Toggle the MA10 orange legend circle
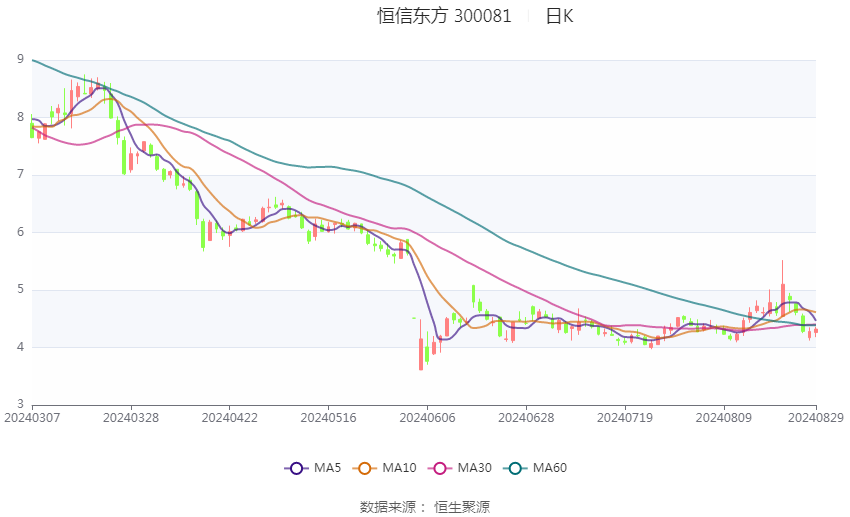The width and height of the screenshot is (850, 517). [x=364, y=468]
